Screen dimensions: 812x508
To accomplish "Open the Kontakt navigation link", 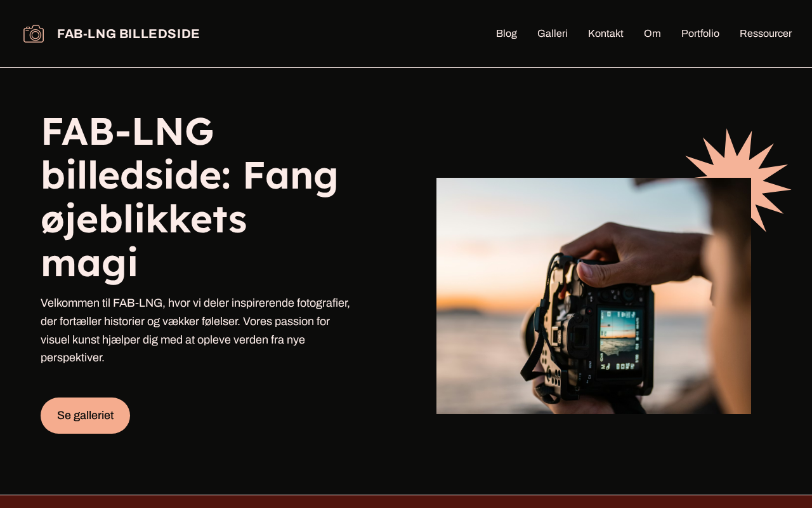I will click(x=606, y=34).
